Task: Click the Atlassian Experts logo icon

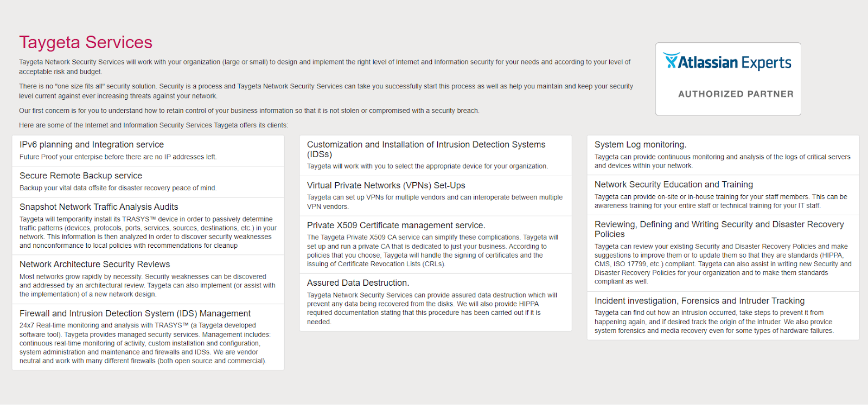Action: click(671, 61)
